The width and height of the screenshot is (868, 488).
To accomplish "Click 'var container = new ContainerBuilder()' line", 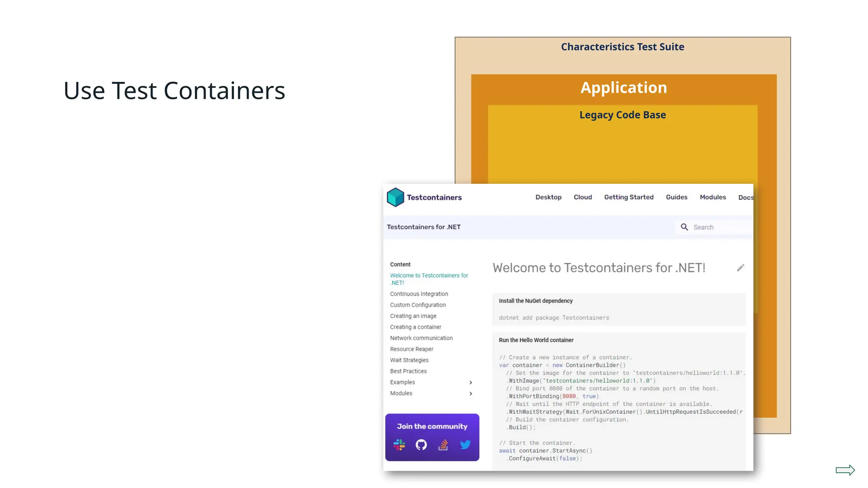I will [562, 365].
